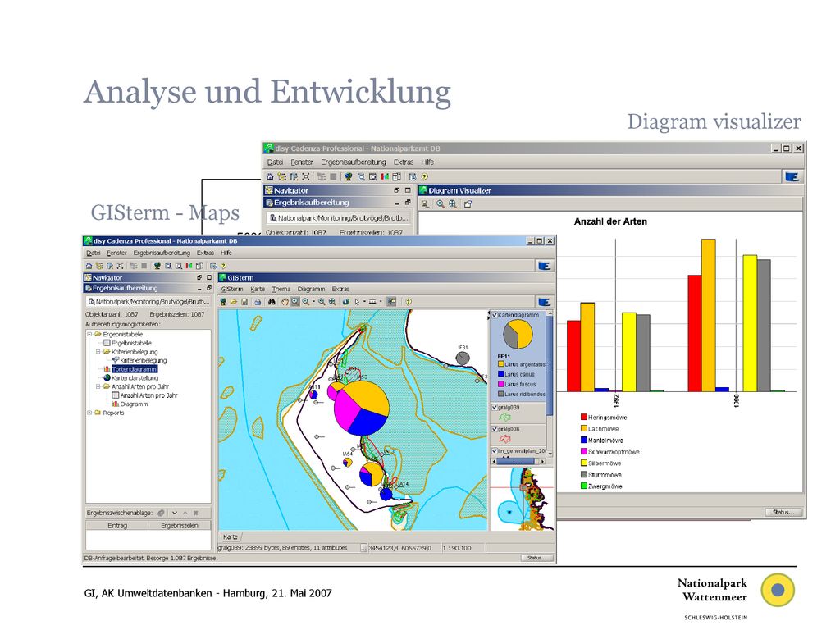This screenshot has width=840, height=630.
Task: Open the pointer tool dropdown arrow in GISterm
Action: click(x=364, y=302)
